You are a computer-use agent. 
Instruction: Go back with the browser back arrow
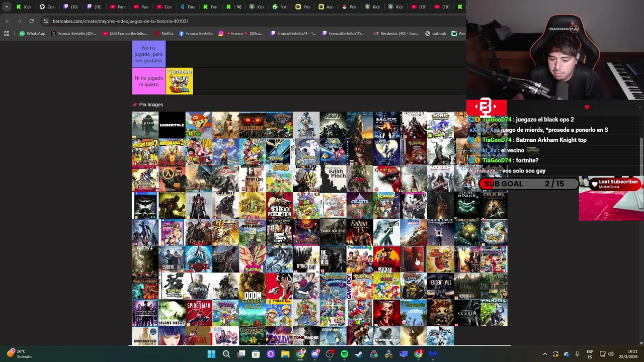[7, 21]
